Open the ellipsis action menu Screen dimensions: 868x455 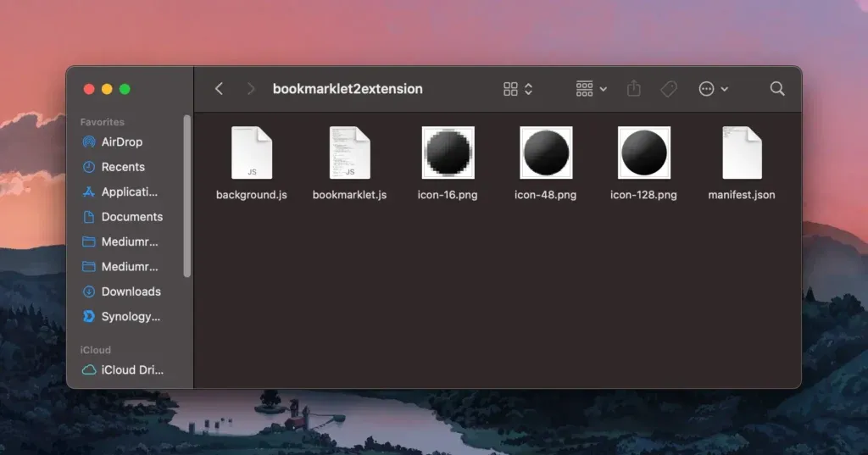coord(706,89)
